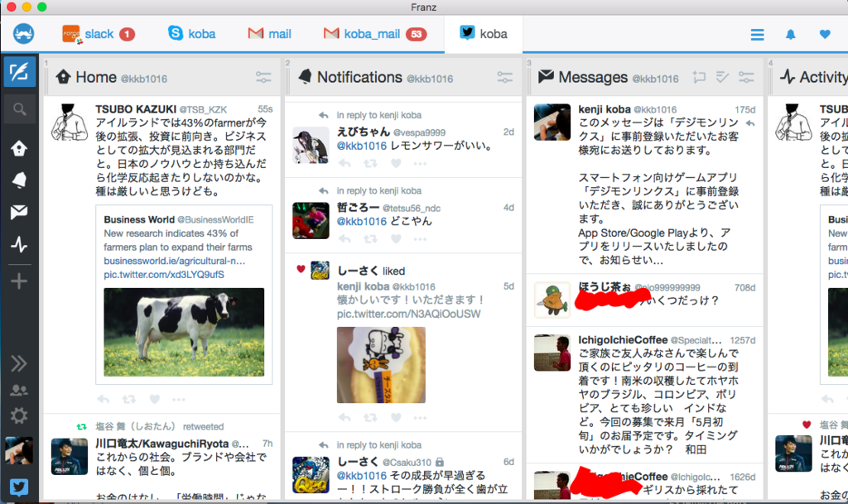This screenshot has height=504, width=848.
Task: Open pic.twitter.com/xd3LYQ9ufS link
Action: (x=164, y=275)
